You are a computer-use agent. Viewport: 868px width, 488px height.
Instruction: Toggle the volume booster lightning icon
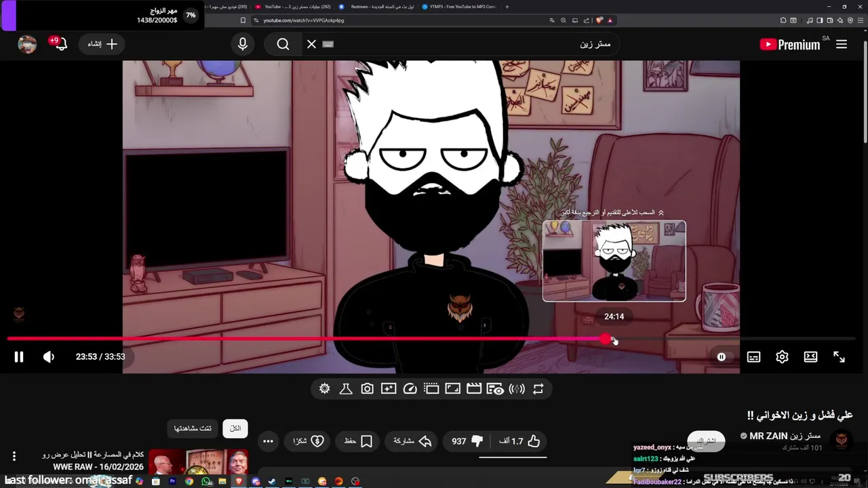[x=517, y=388]
